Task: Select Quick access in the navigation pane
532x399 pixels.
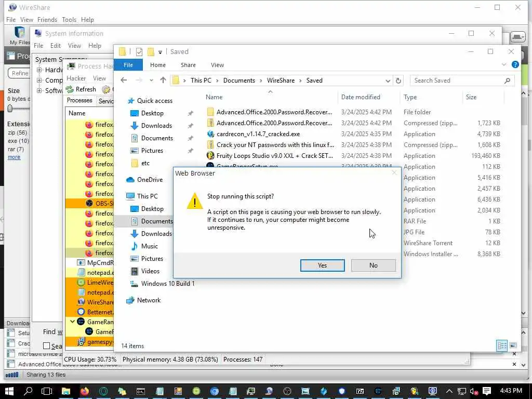Action: (154, 101)
